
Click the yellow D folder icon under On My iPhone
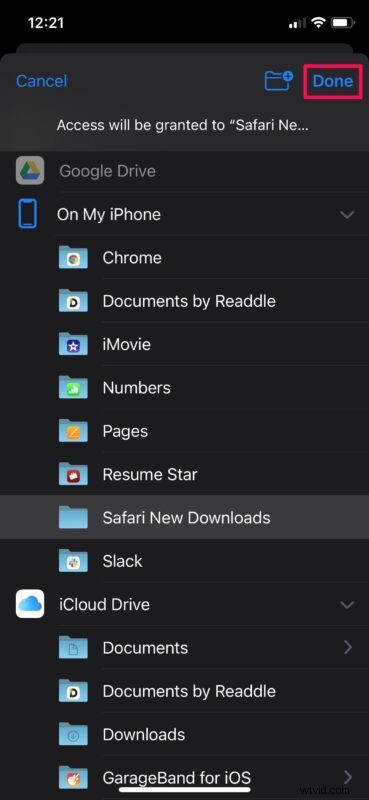[73, 301]
